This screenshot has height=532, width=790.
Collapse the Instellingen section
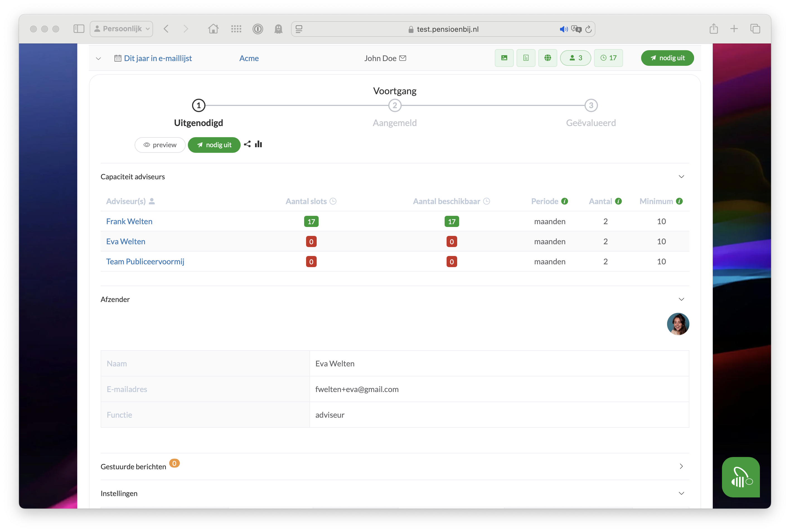pyautogui.click(x=682, y=493)
